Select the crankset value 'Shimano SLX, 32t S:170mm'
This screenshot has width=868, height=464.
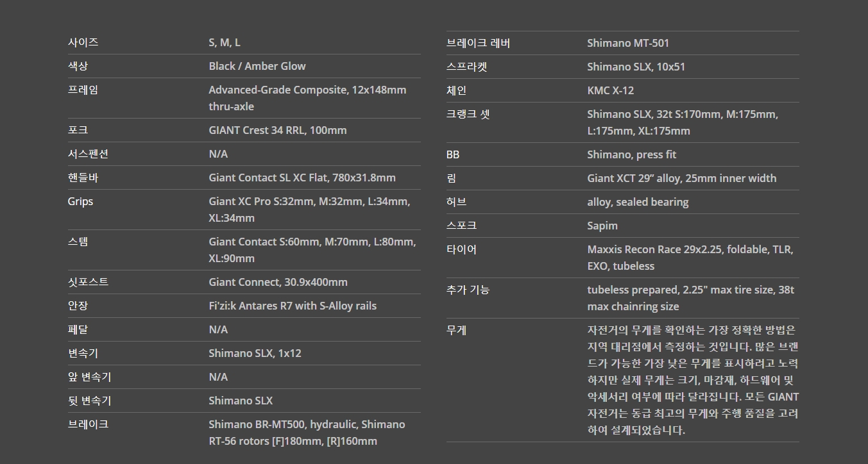tap(655, 114)
